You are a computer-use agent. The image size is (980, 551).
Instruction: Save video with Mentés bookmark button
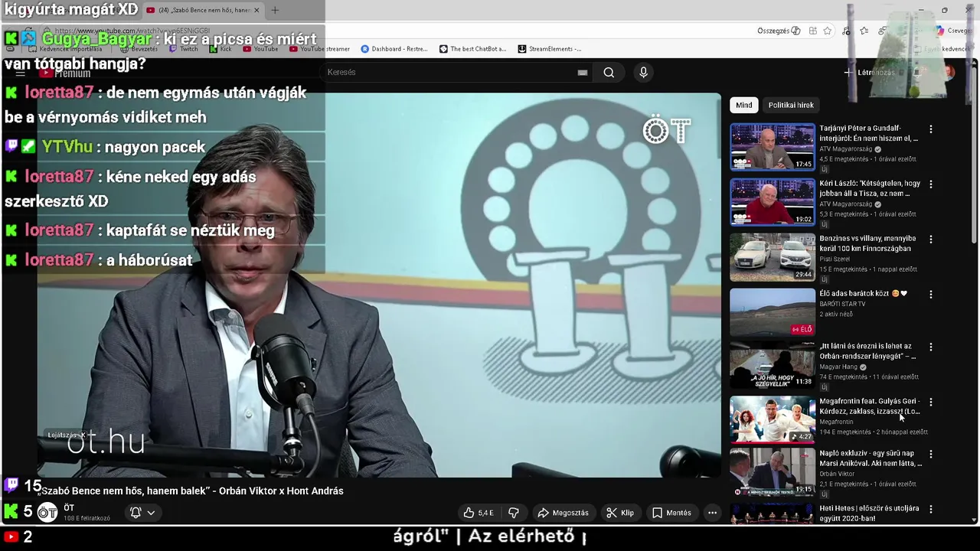pos(671,513)
